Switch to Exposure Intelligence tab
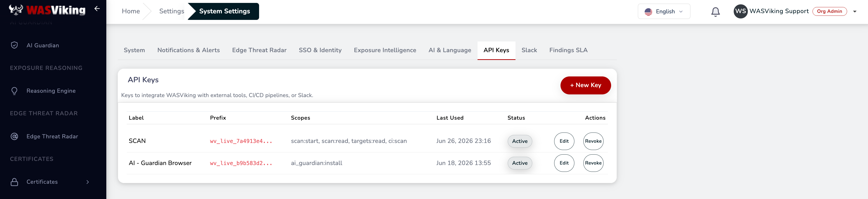Image resolution: width=868 pixels, height=199 pixels. point(385,50)
